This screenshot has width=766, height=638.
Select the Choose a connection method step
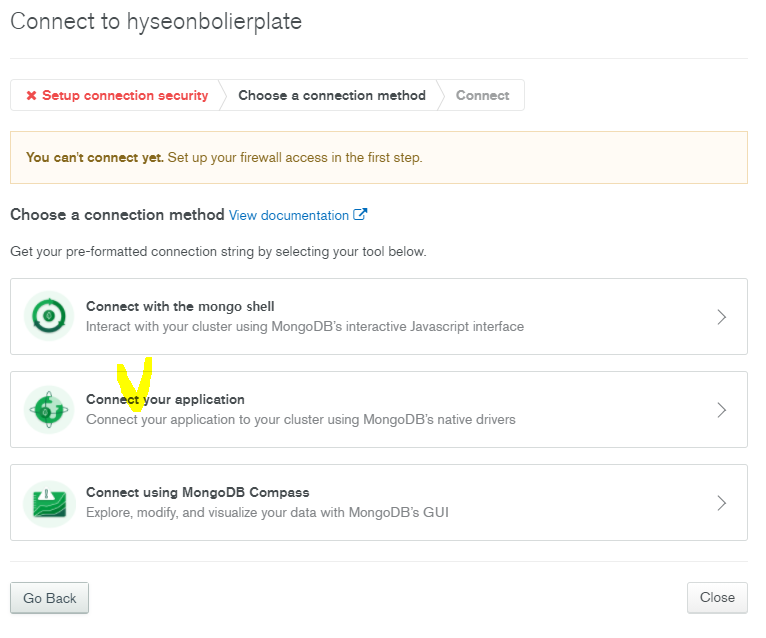pyautogui.click(x=332, y=95)
